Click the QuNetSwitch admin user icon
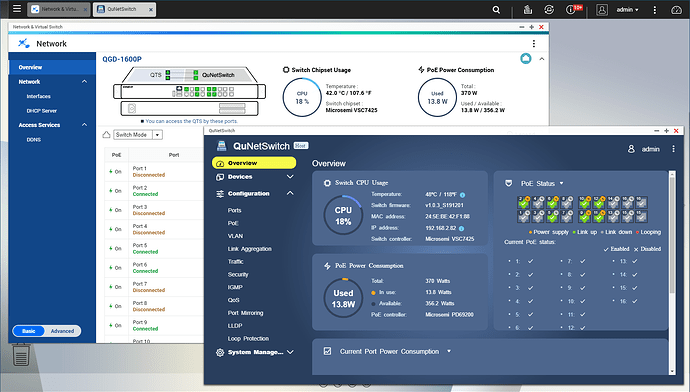This screenshot has width=690, height=392. [x=631, y=149]
